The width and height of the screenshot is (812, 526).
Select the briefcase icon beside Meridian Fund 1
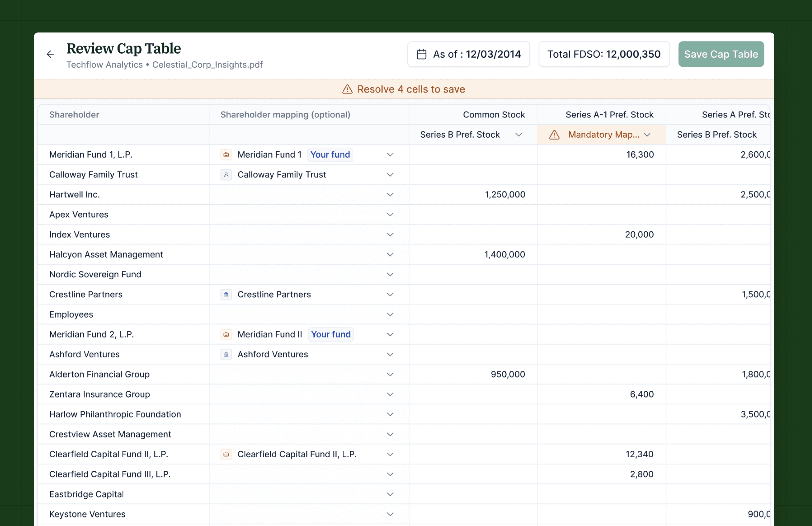point(226,154)
